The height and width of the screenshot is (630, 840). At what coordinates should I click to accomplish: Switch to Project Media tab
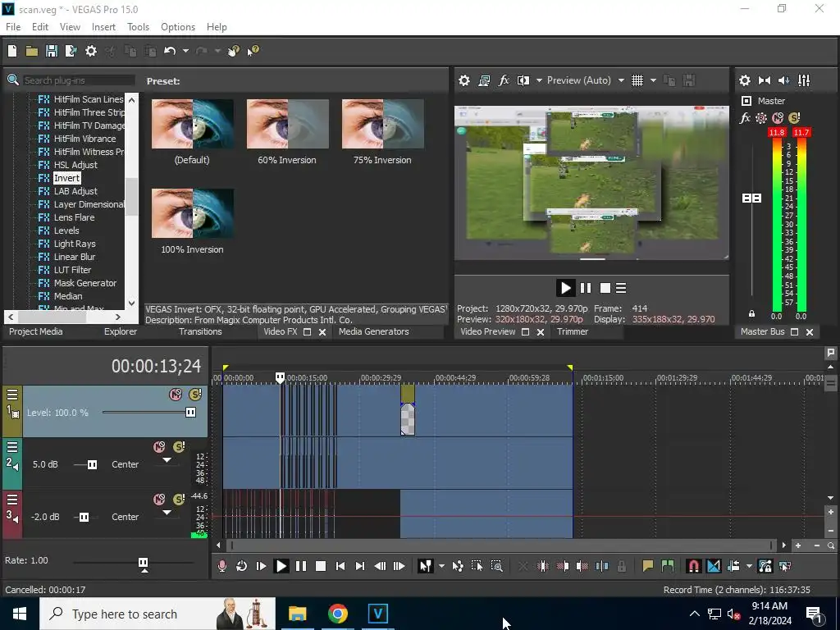36,331
